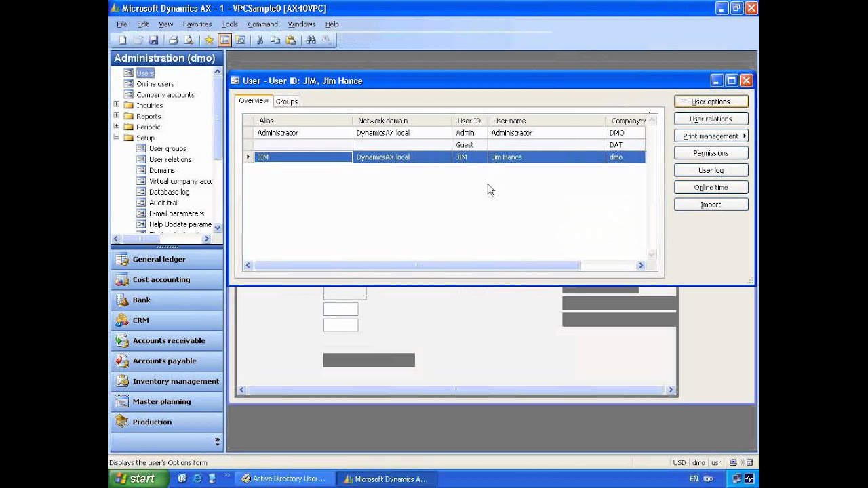Screen dimensions: 868x488
Task: Click the Favorites star toolbar icon
Action: [209, 40]
